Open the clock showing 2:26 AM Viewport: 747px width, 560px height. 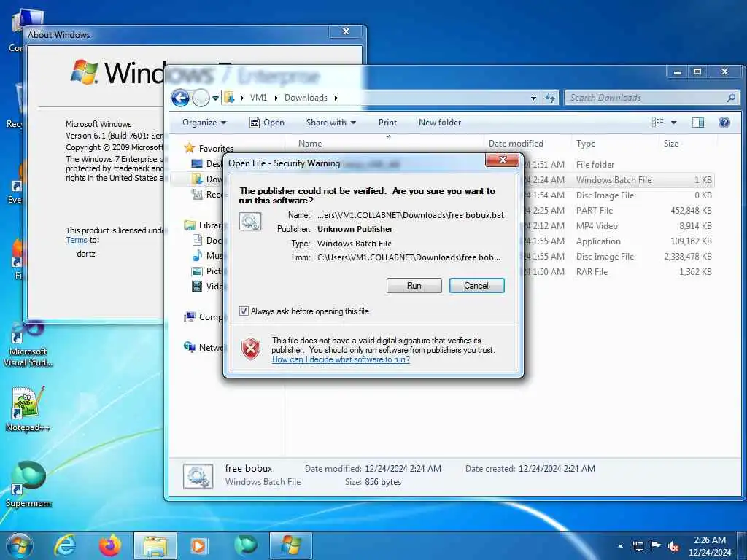710,546
